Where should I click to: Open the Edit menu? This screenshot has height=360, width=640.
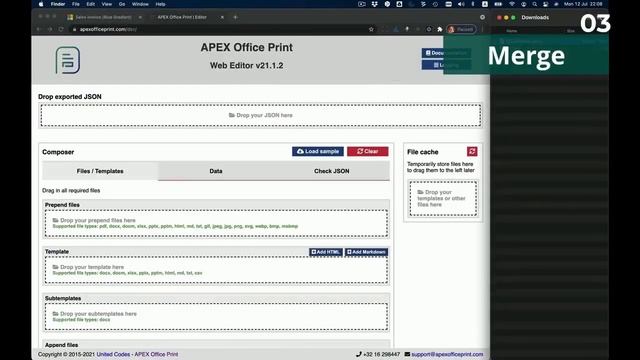[91, 4]
